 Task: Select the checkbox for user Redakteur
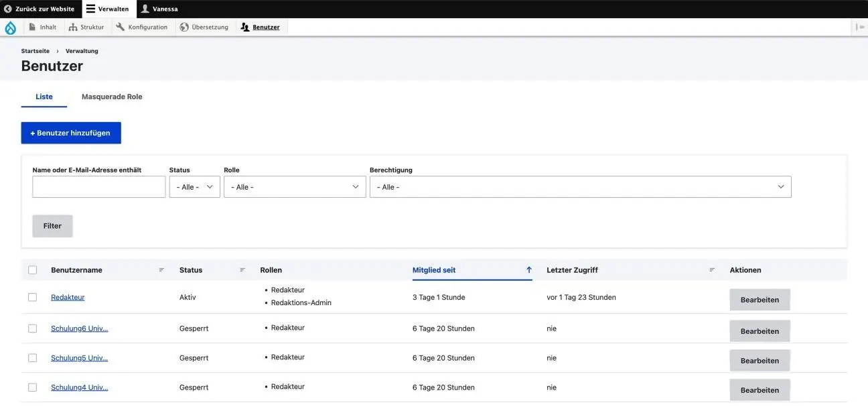(32, 297)
